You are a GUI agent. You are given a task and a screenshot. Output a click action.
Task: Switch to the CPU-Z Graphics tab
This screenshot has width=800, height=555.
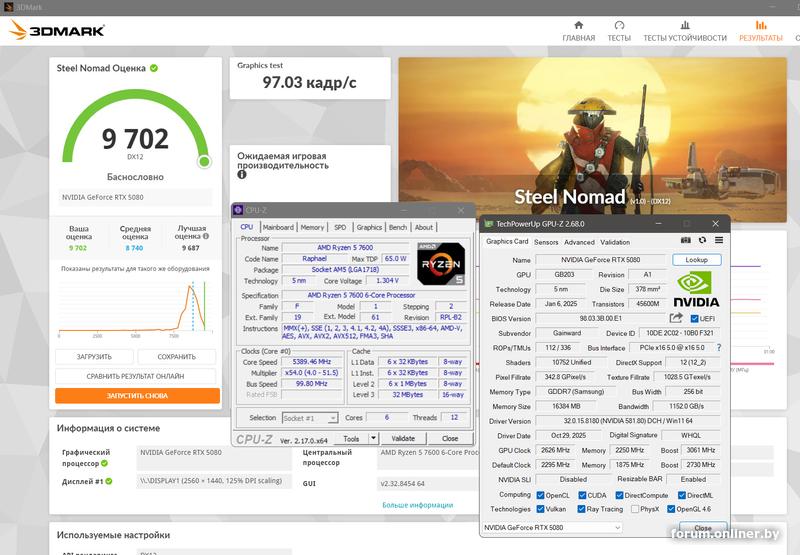(369, 227)
